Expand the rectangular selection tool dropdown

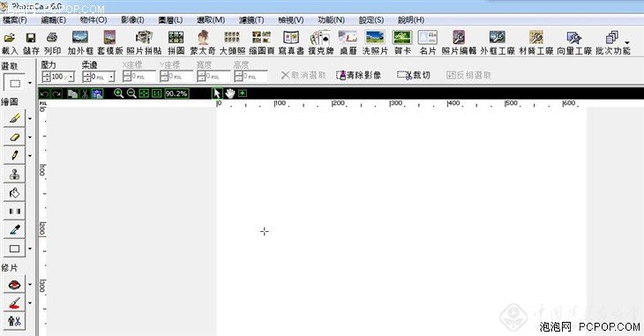point(30,84)
